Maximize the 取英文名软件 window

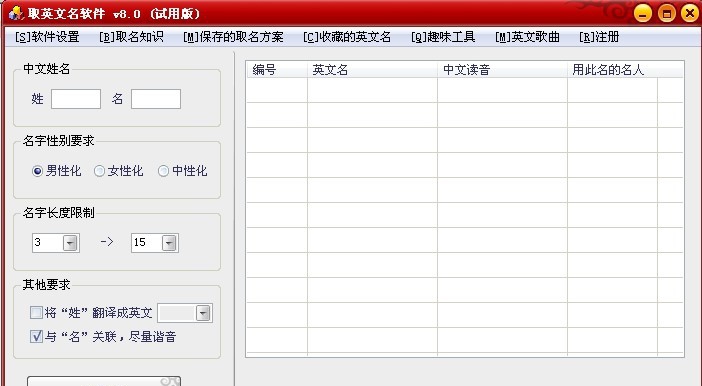coord(667,13)
